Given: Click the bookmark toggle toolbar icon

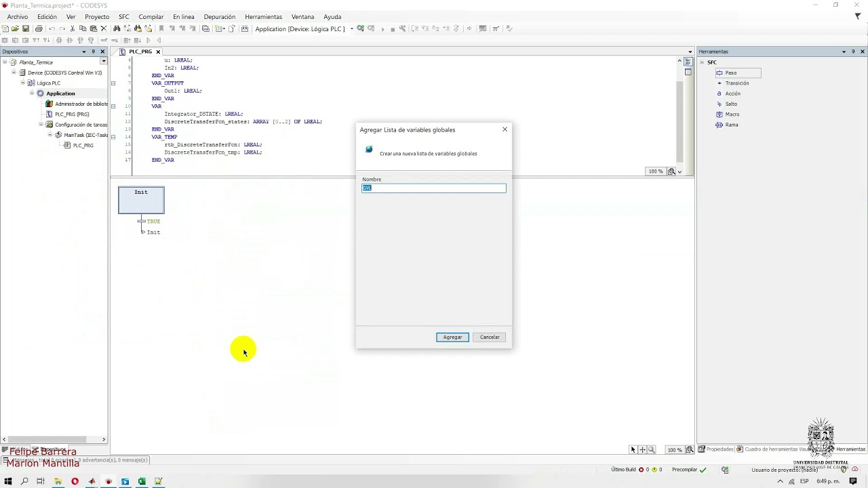Looking at the screenshot, I should click(x=161, y=28).
